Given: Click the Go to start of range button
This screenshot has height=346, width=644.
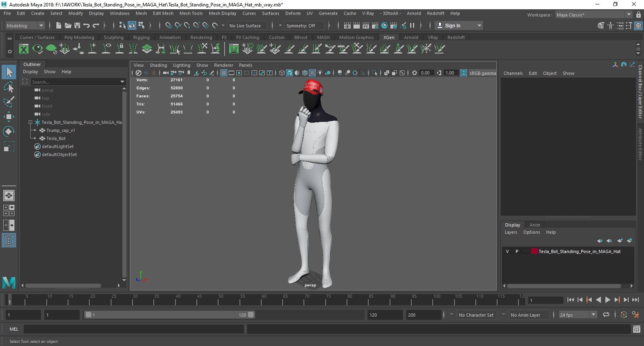Looking at the screenshot, I should pyautogui.click(x=571, y=300).
